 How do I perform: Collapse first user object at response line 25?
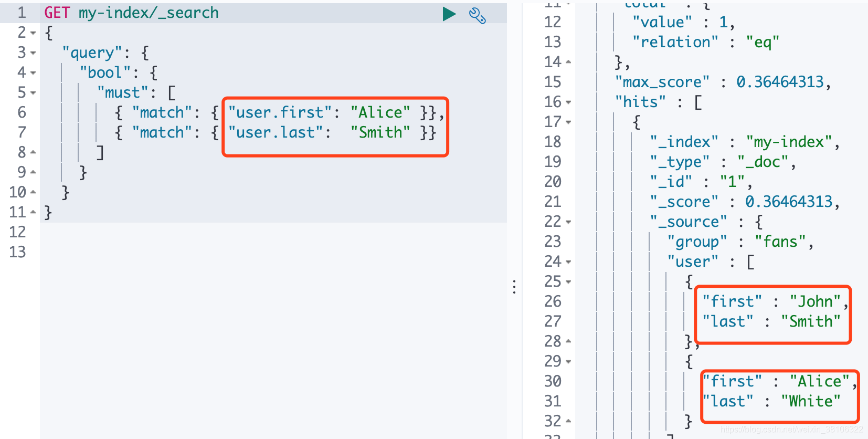568,282
